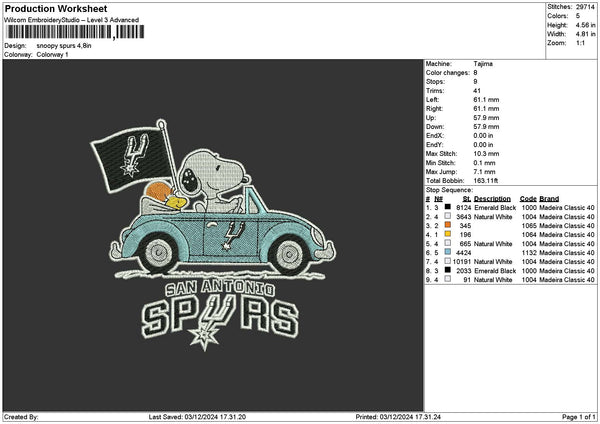
Task: Click the Total Bobbin value '163.11ft'
Action: (486, 181)
